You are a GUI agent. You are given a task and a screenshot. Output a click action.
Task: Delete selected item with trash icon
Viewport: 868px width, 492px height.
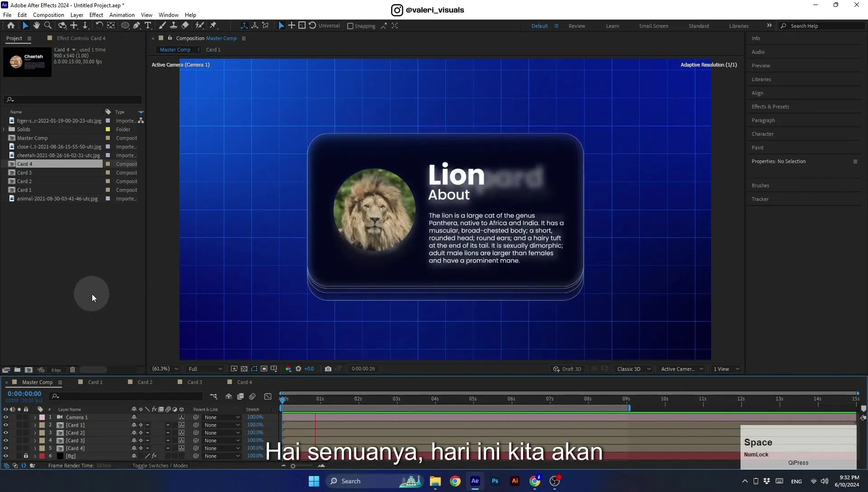tap(72, 370)
